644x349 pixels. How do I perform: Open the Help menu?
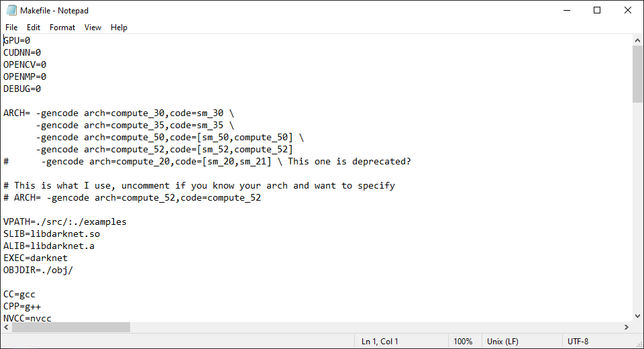(x=119, y=28)
